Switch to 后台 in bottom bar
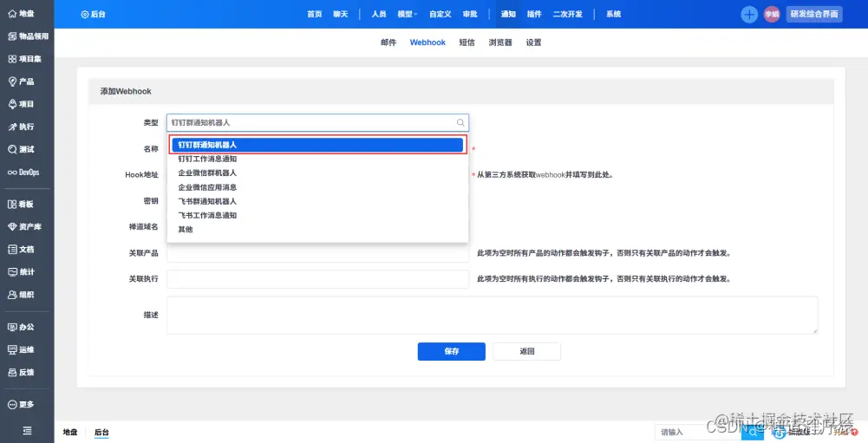The image size is (868, 443). pos(101,432)
